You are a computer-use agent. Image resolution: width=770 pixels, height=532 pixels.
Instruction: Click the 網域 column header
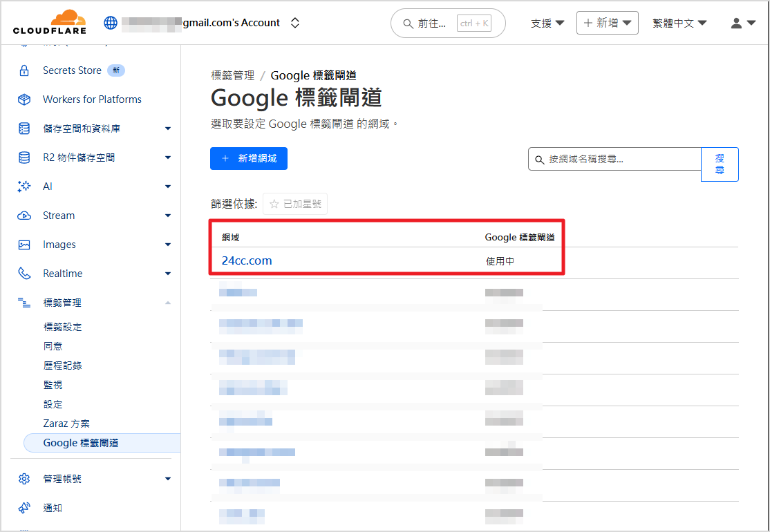pos(231,238)
